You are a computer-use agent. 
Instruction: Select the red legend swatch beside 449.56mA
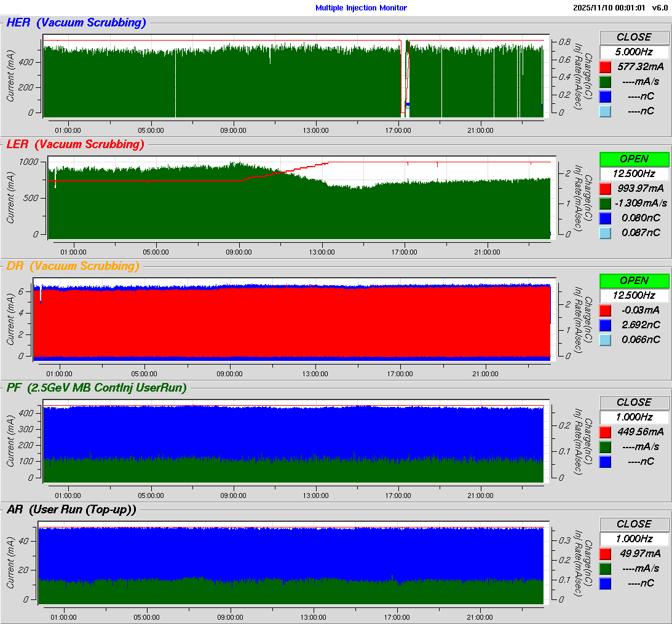(605, 432)
